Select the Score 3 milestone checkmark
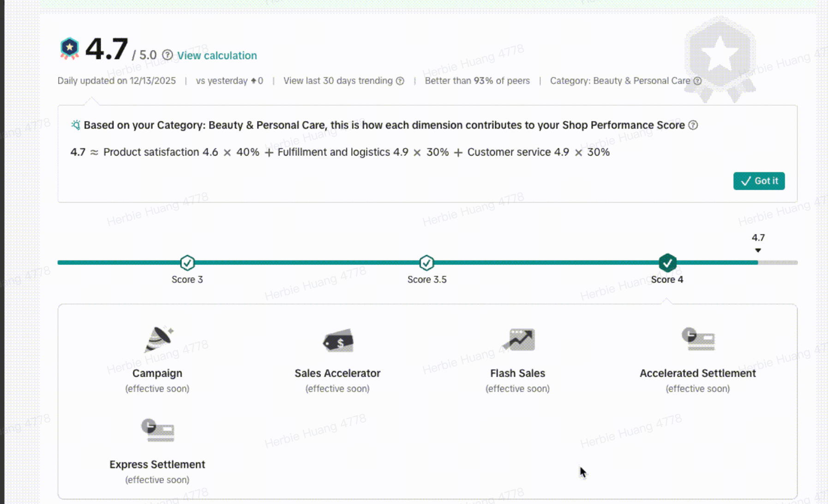 tap(187, 263)
